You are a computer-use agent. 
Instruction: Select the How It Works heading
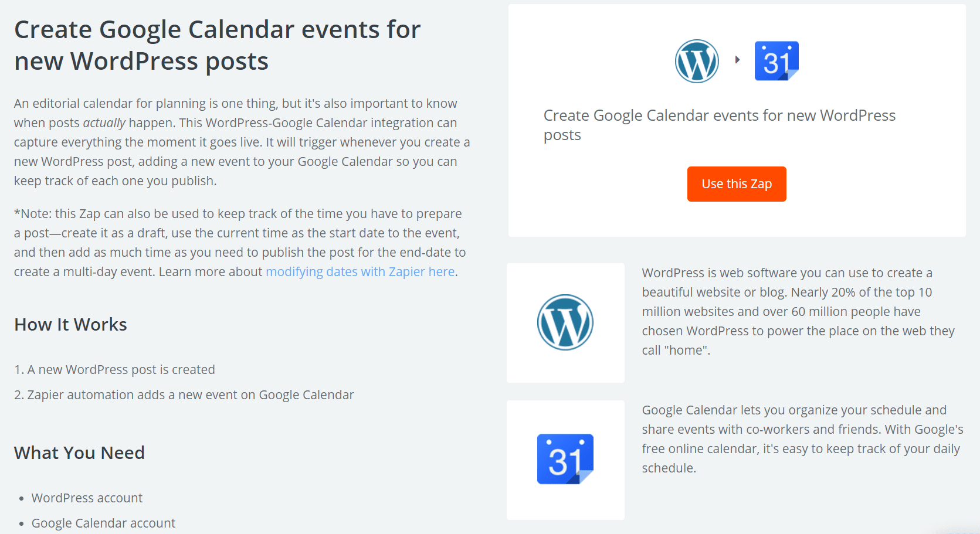70,324
